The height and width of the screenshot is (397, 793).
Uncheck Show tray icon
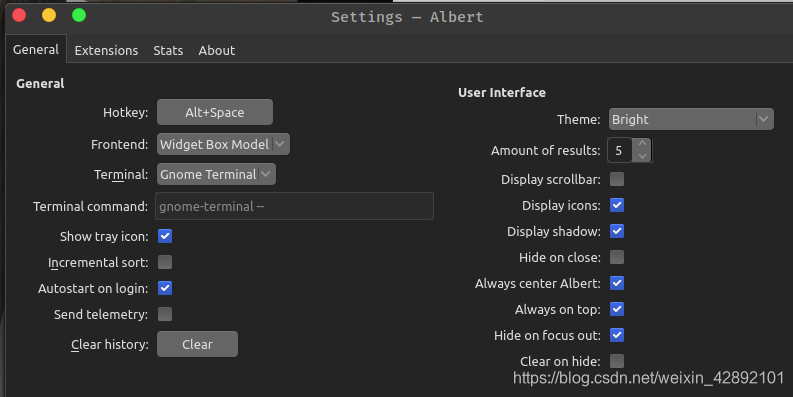165,236
